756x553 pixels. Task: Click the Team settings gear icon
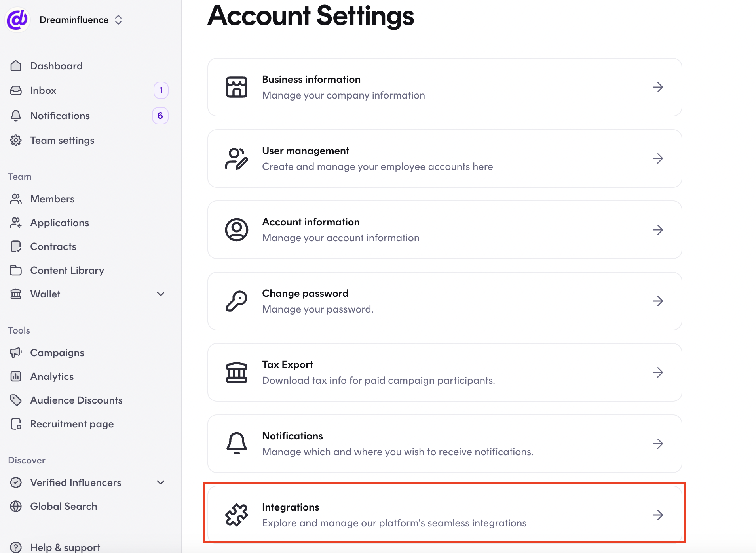pyautogui.click(x=16, y=140)
